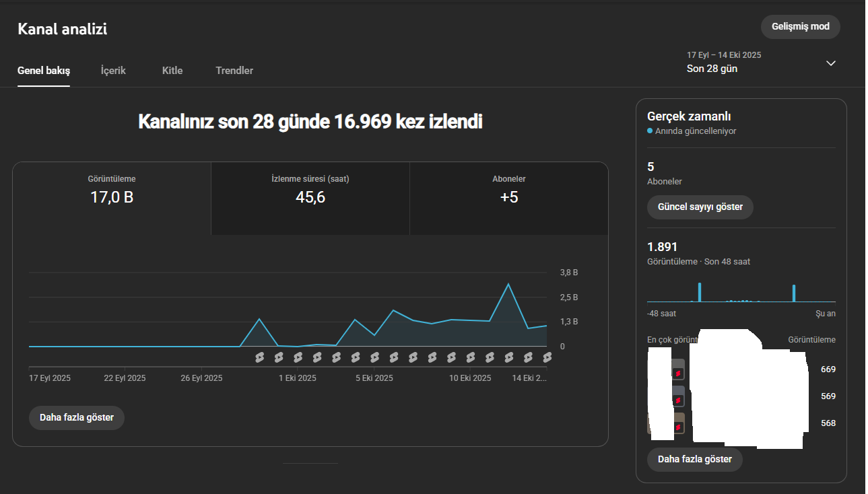Screen dimensions: 868x494
Task: Select the İzlenme süresi (saat) metric card
Action: coord(310,198)
